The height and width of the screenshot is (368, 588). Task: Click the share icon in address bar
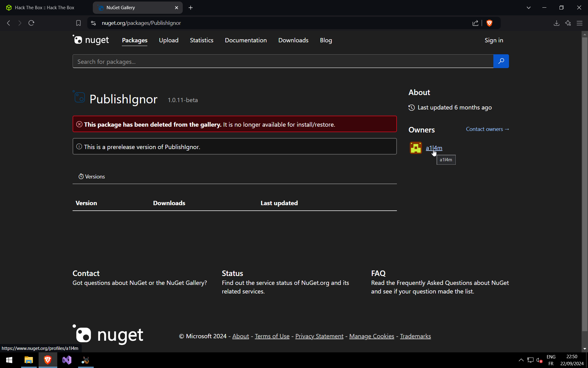click(475, 23)
